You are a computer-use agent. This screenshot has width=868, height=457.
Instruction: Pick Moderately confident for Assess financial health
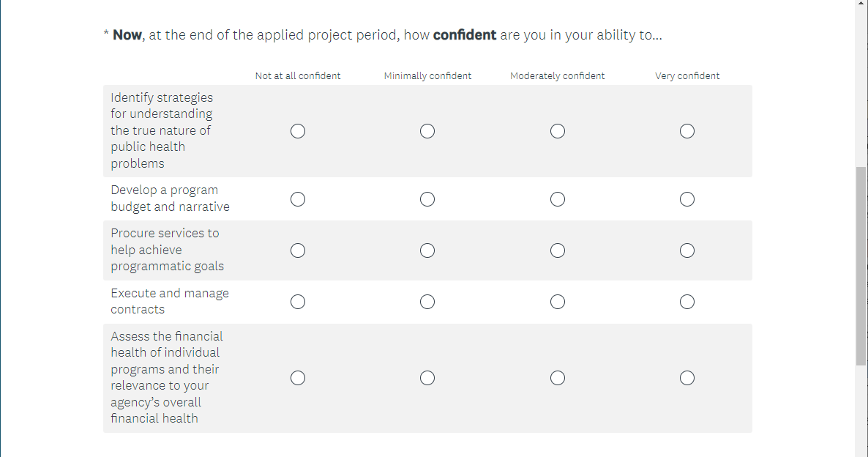tap(558, 378)
